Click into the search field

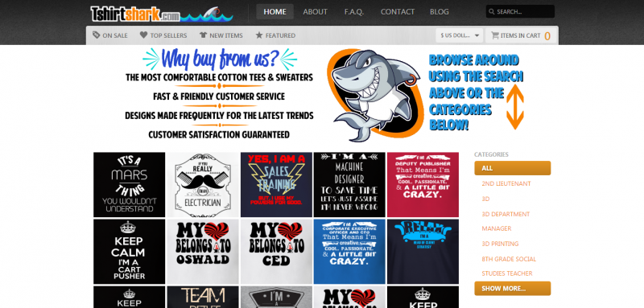coord(520,11)
